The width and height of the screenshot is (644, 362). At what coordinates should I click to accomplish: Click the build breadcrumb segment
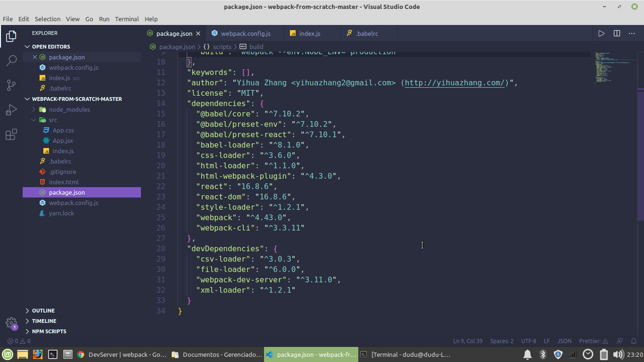point(252,47)
